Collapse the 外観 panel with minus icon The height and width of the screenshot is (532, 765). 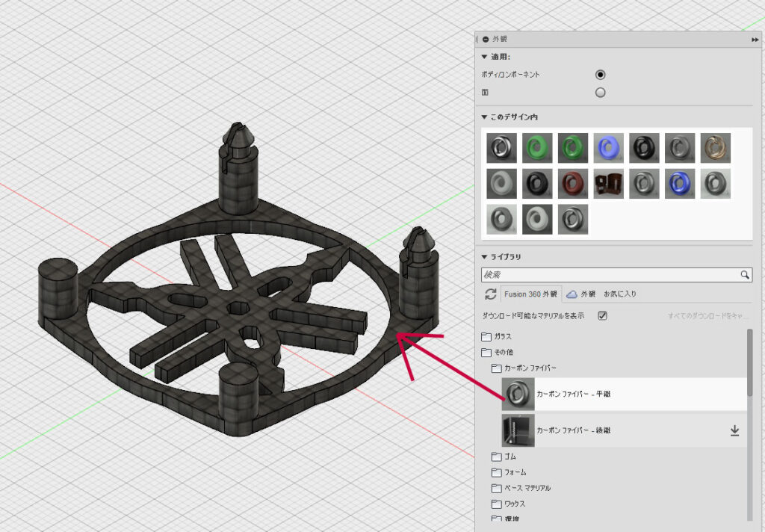pyautogui.click(x=486, y=39)
